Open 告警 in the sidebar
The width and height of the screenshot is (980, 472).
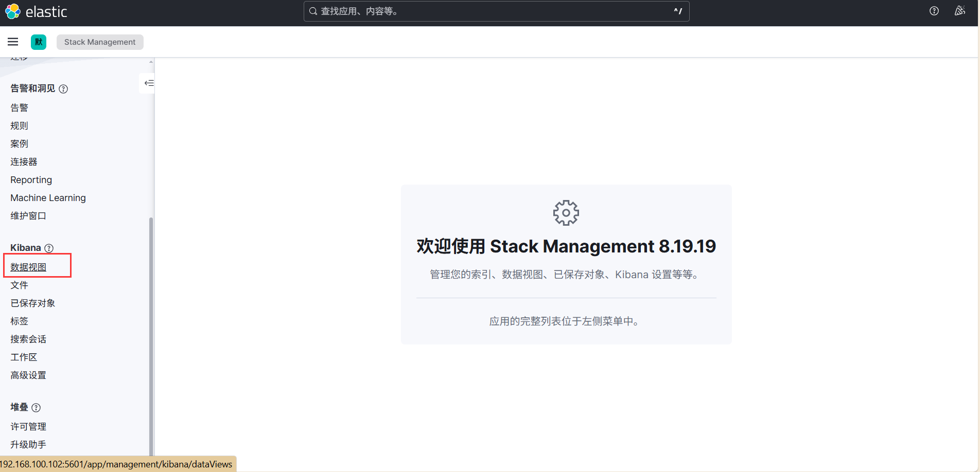20,108
